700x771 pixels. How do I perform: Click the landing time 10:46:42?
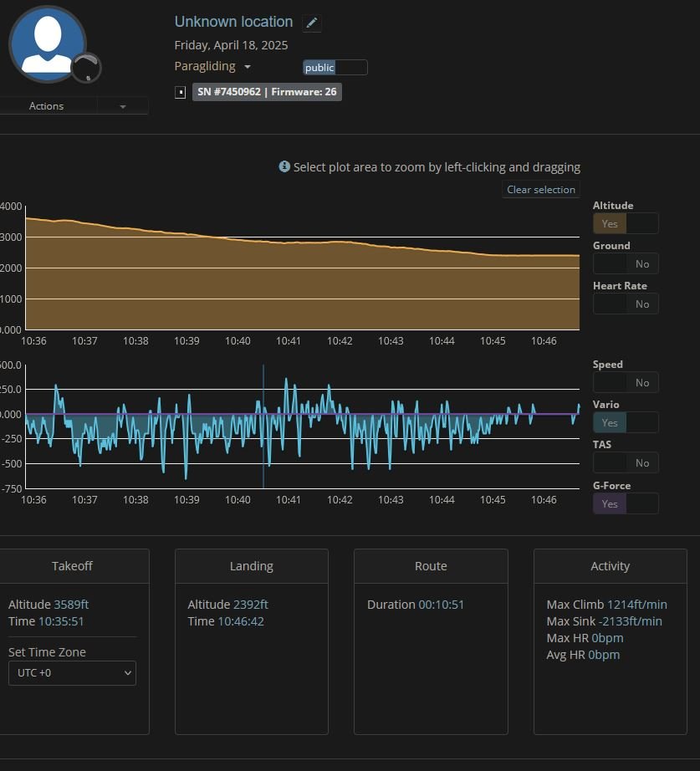(241, 621)
